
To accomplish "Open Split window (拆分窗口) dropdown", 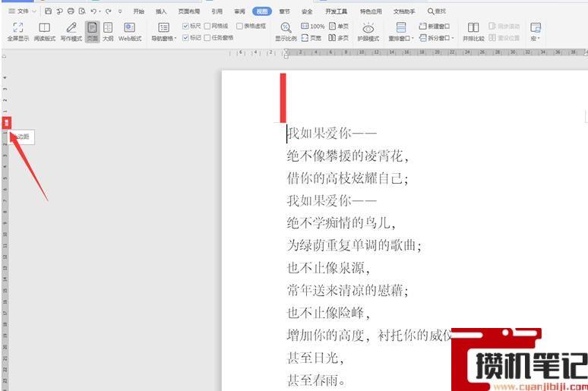I will pyautogui.click(x=437, y=38).
